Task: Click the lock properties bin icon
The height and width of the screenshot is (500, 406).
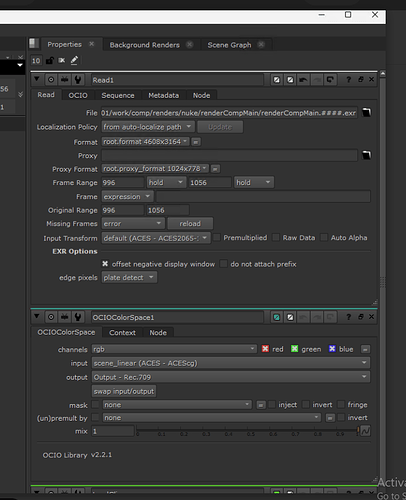Action: click(x=50, y=60)
